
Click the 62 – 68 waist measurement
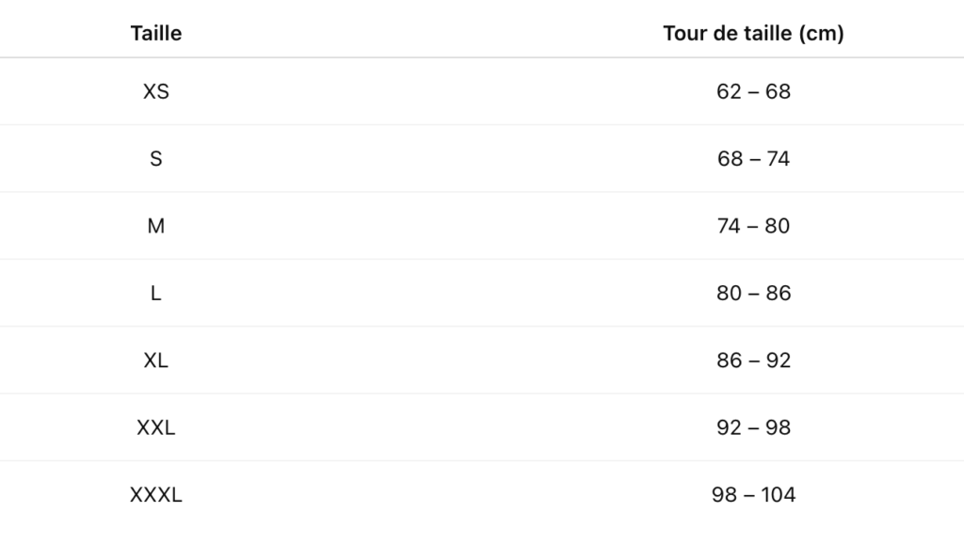point(753,92)
